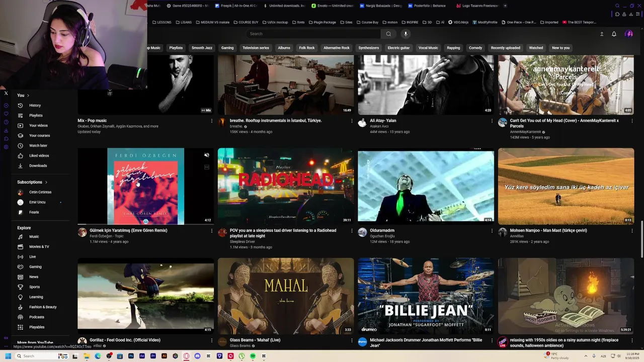Screen dimensions: 644x362
Task: Select the Recently uploaded filter chip
Action: pos(506,48)
